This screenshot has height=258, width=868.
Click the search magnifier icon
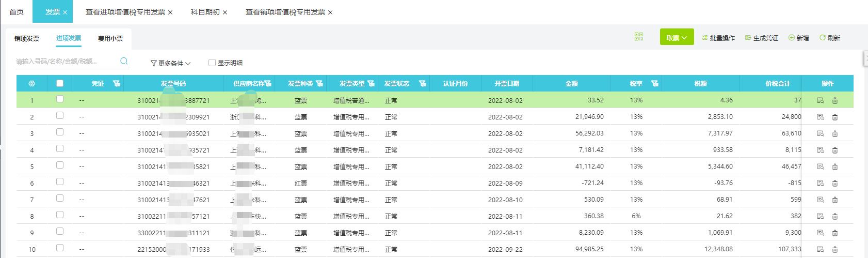point(124,61)
